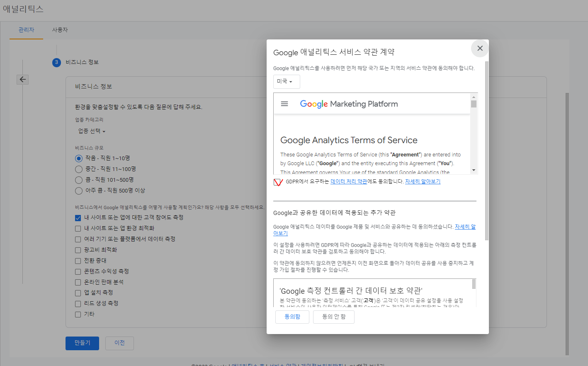Click the 동의 안 함 button
The width and height of the screenshot is (588, 366).
pos(334,317)
